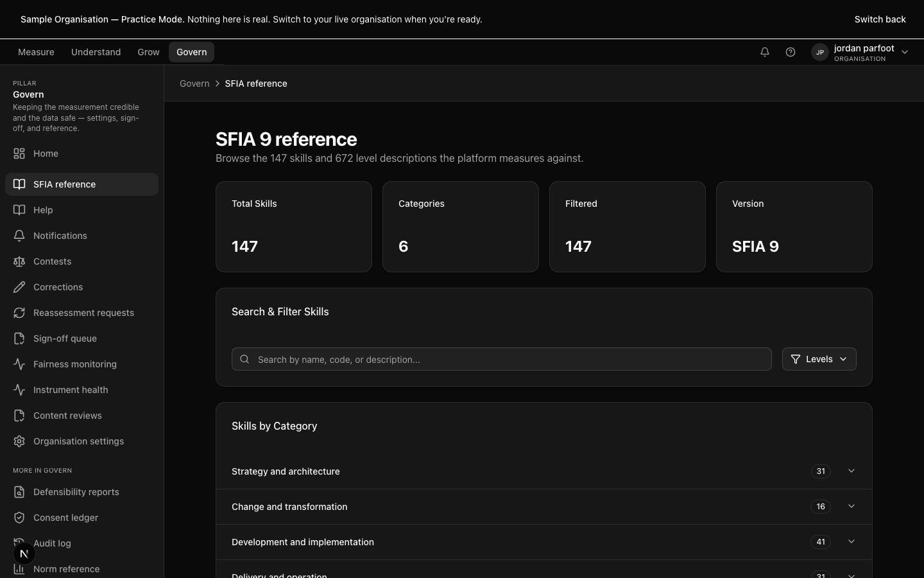Click the Skills by Category heading
This screenshot has width=924, height=578.
pos(275,426)
